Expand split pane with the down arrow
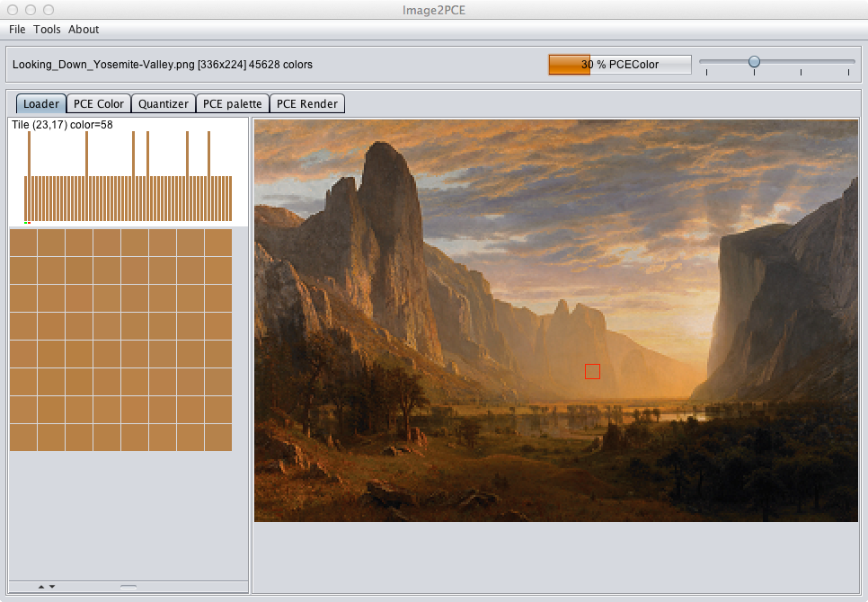 (52, 587)
